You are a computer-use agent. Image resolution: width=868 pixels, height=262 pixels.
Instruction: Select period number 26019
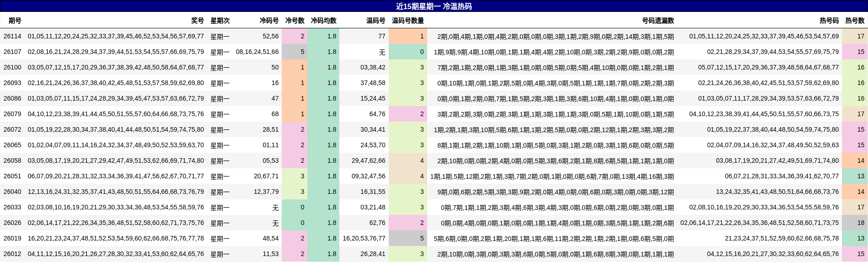[12, 238]
